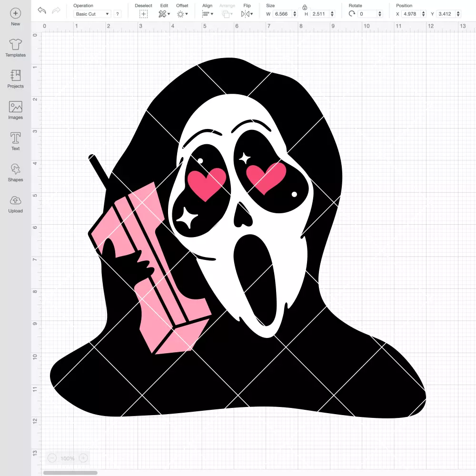The width and height of the screenshot is (476, 476).
Task: Open the Templates panel
Action: [16, 48]
